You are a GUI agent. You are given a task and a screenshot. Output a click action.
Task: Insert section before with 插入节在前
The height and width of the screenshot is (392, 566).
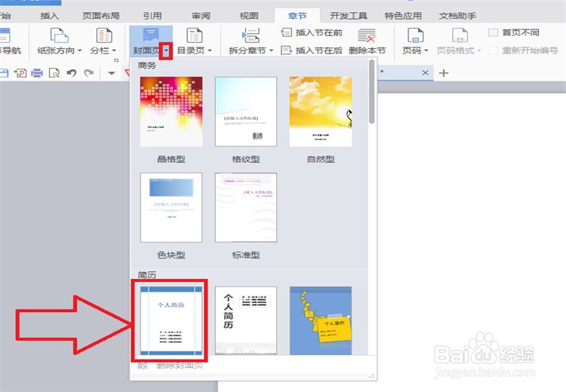(312, 33)
